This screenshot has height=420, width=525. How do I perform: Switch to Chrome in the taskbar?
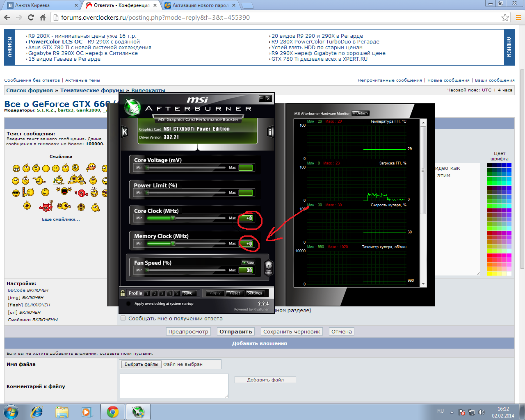(x=113, y=412)
